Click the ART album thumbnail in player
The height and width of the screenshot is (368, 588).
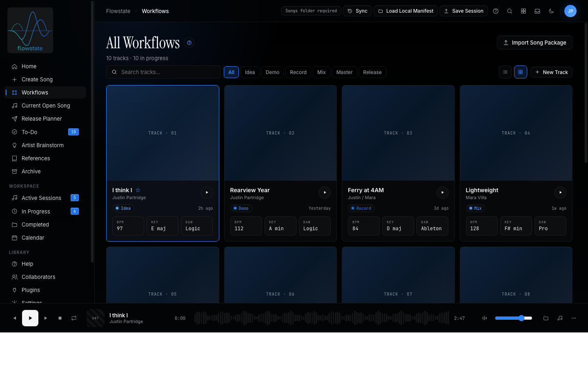(96, 318)
